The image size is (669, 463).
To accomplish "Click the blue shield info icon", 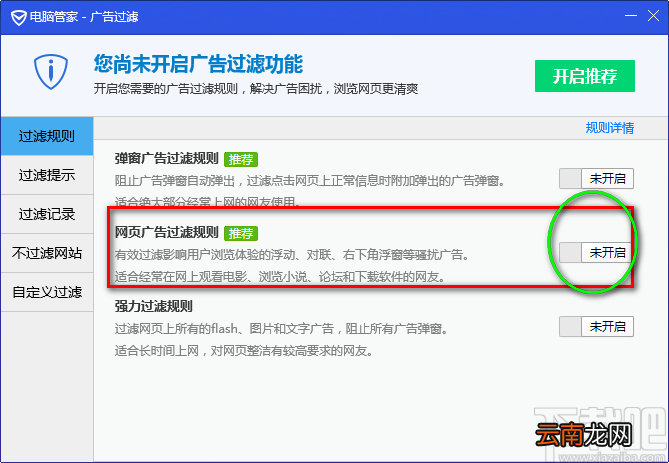I will click(x=51, y=71).
